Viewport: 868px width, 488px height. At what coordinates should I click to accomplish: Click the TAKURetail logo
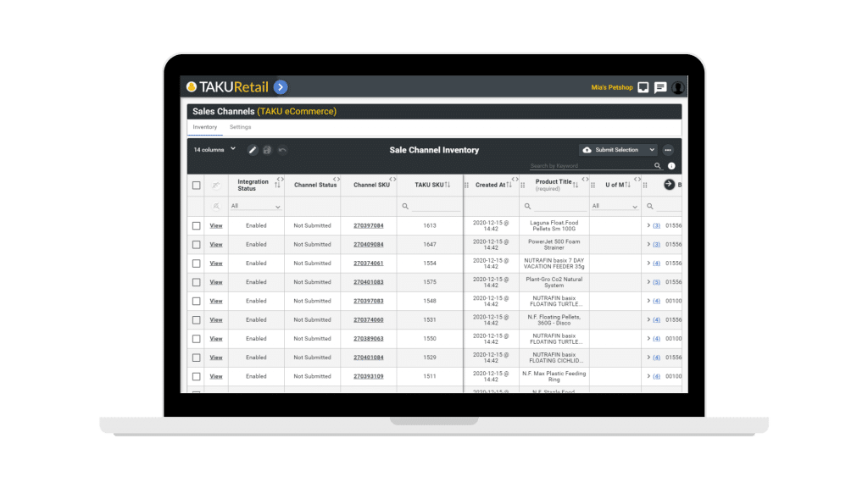227,87
